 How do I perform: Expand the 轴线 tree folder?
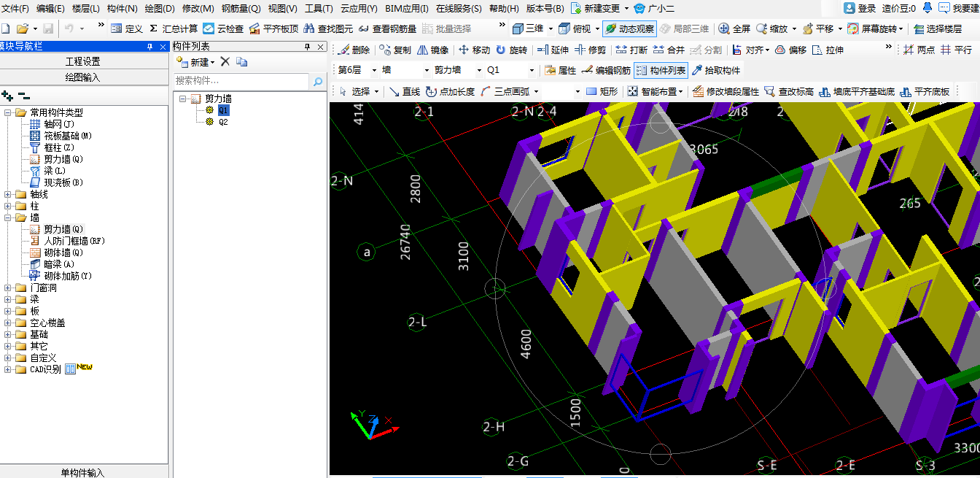point(8,195)
